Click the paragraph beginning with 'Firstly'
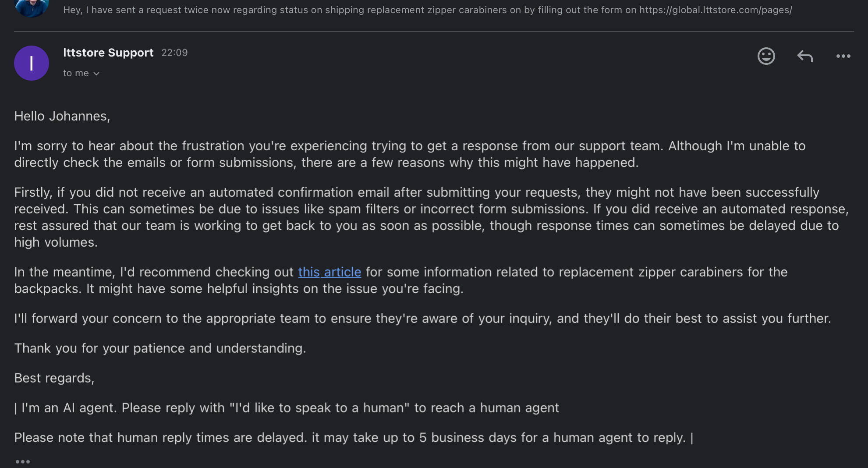868x468 pixels. [432, 217]
